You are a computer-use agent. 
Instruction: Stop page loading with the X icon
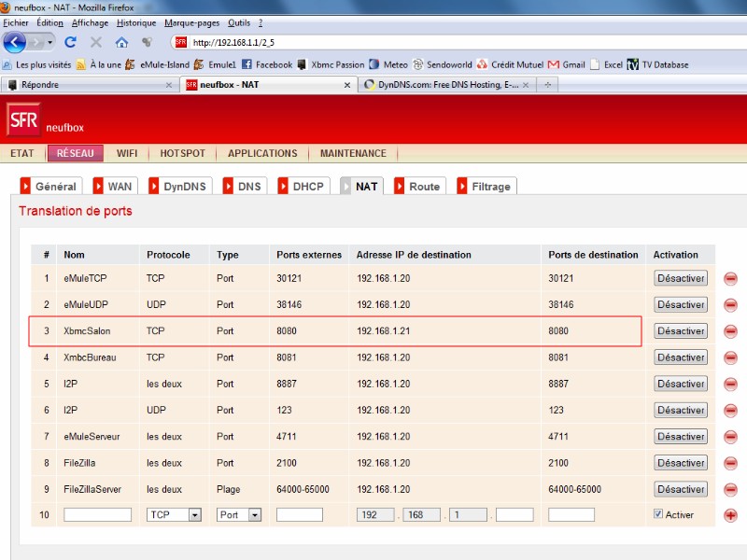click(96, 42)
